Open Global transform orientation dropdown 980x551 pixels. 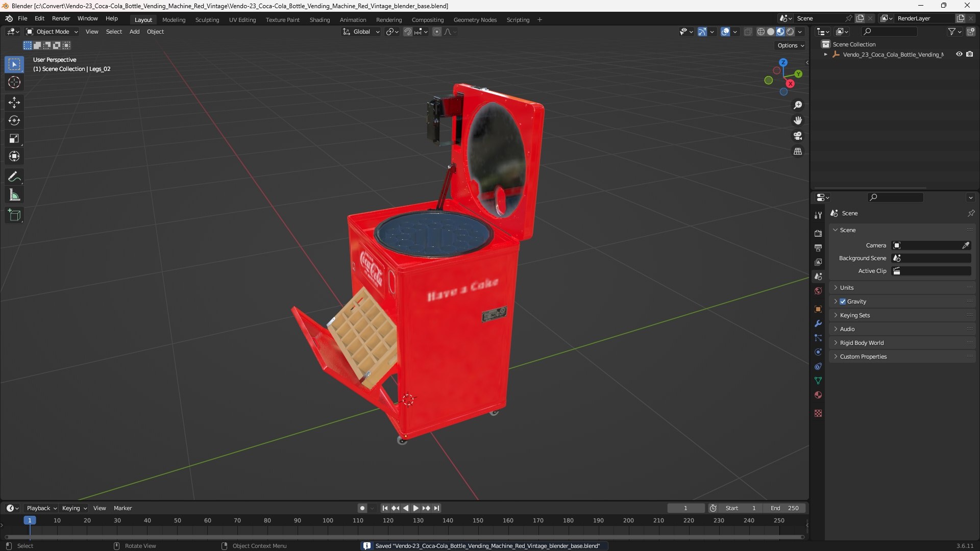pos(361,32)
